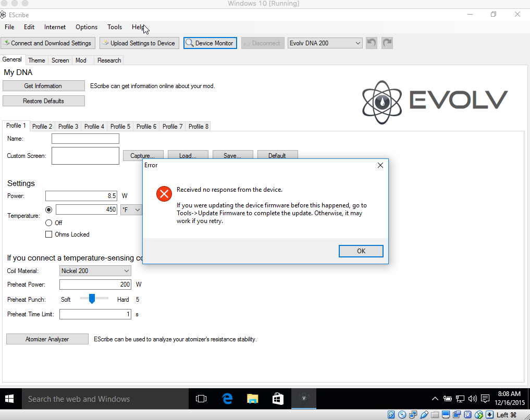The width and height of the screenshot is (530, 420).
Task: Expand the Evolv DNA 200 device dropdown
Action: [325, 43]
